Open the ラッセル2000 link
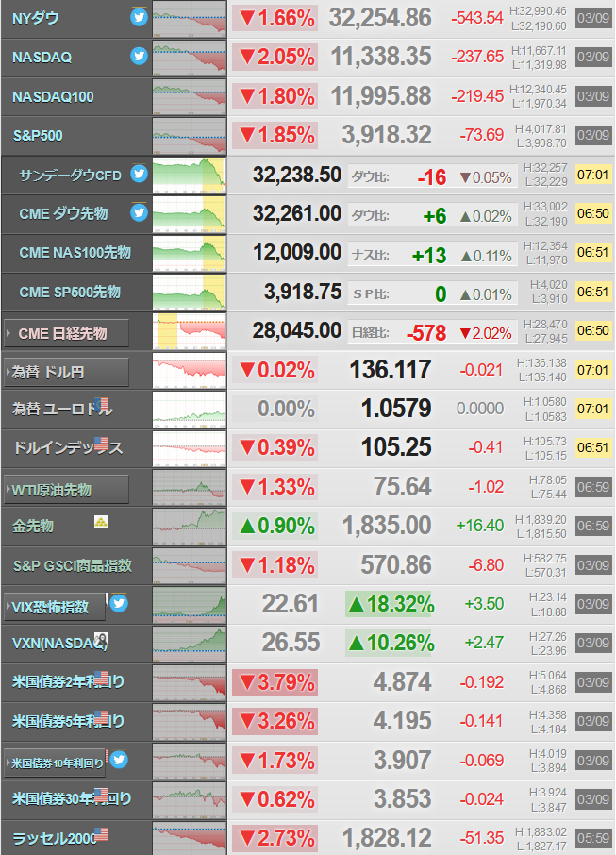The height and width of the screenshot is (855, 616). 54,838
